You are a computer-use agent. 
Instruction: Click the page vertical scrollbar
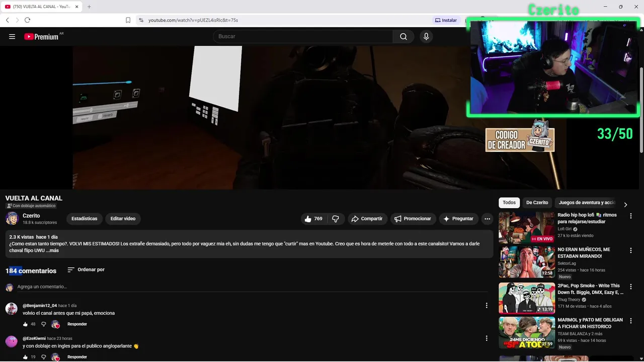click(641, 111)
